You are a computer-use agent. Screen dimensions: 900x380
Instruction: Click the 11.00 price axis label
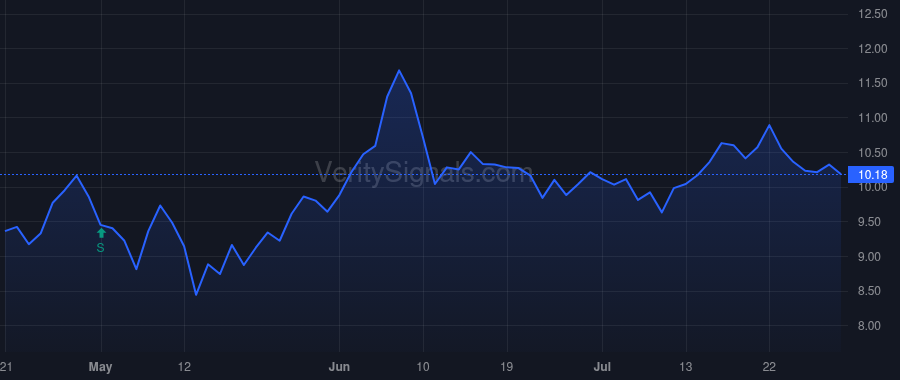tap(872, 118)
